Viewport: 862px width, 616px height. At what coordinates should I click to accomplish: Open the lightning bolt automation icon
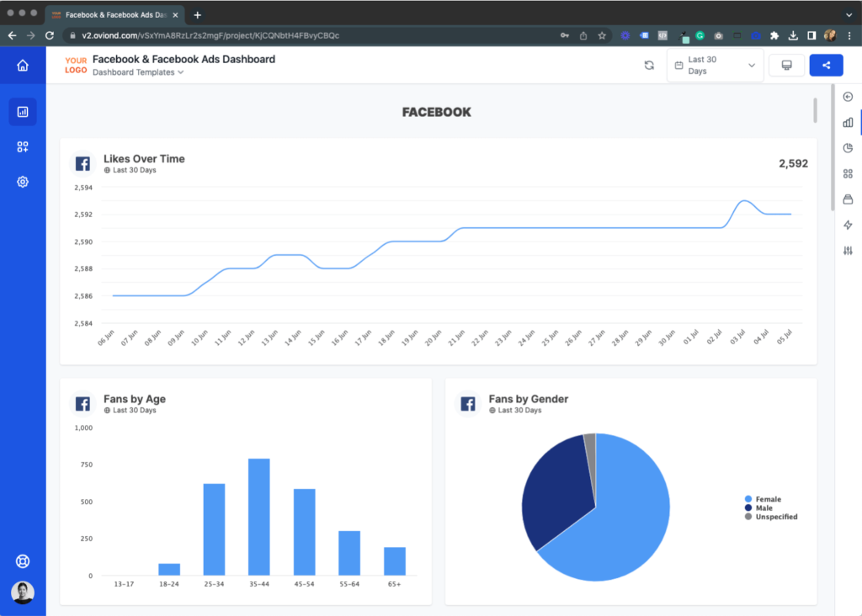coord(849,225)
